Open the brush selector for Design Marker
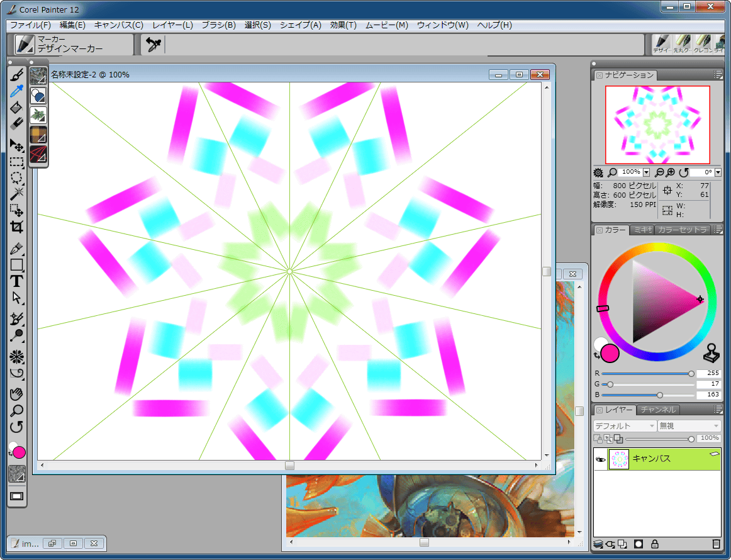Image resolution: width=731 pixels, height=560 pixels. click(x=25, y=44)
